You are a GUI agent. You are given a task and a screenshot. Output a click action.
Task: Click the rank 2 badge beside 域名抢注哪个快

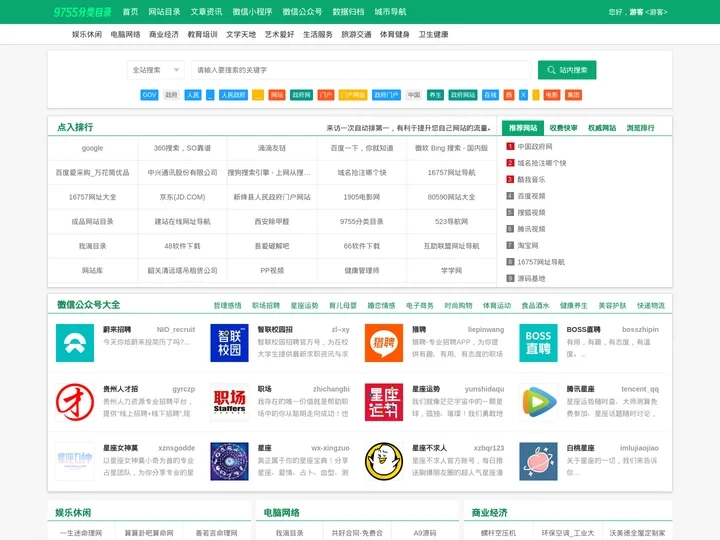click(x=510, y=163)
